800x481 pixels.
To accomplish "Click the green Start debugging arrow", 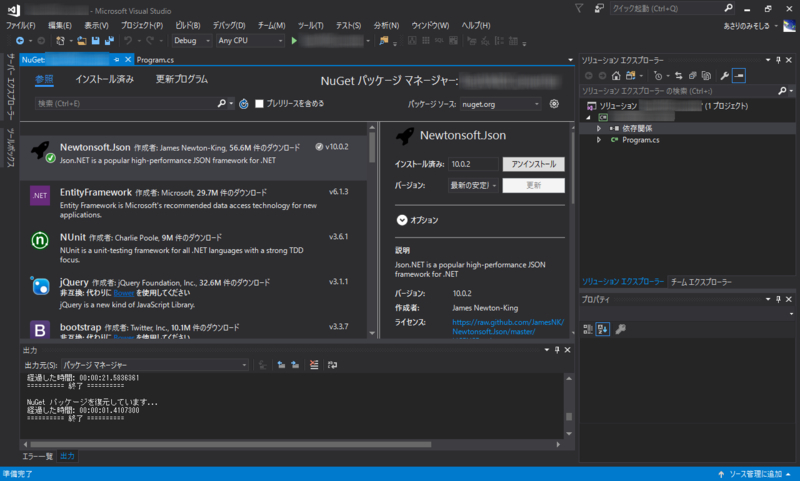I will (x=294, y=41).
